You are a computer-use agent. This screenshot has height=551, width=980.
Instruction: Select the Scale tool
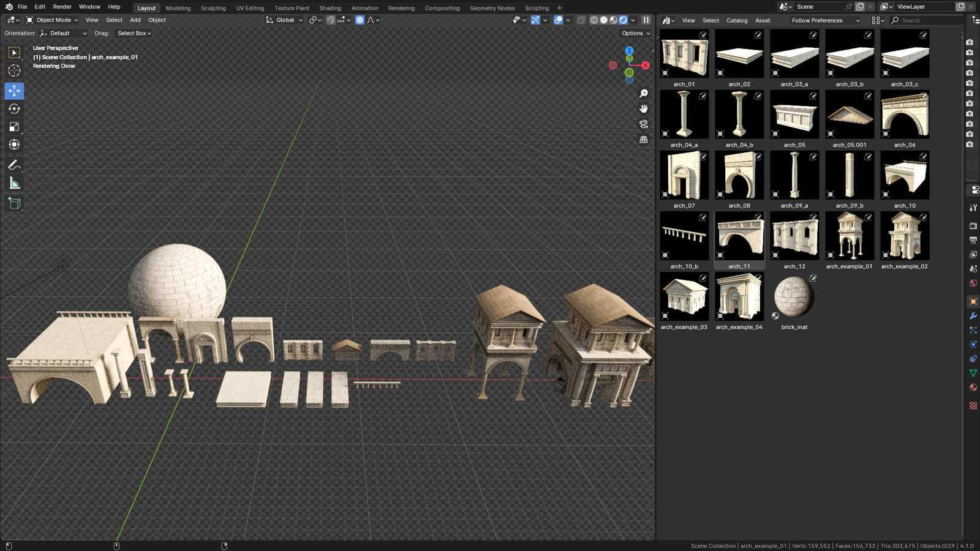[13, 127]
